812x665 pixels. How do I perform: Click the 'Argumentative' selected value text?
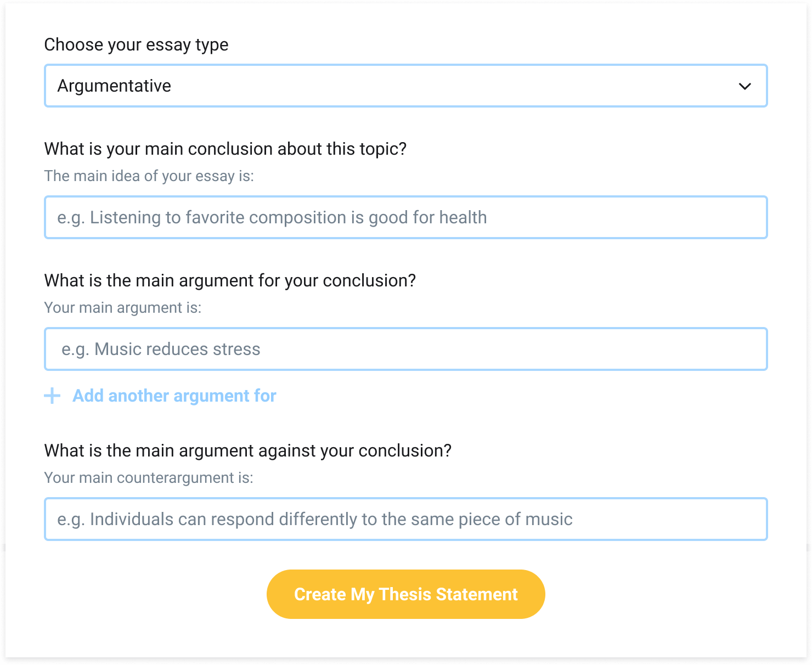pos(114,86)
